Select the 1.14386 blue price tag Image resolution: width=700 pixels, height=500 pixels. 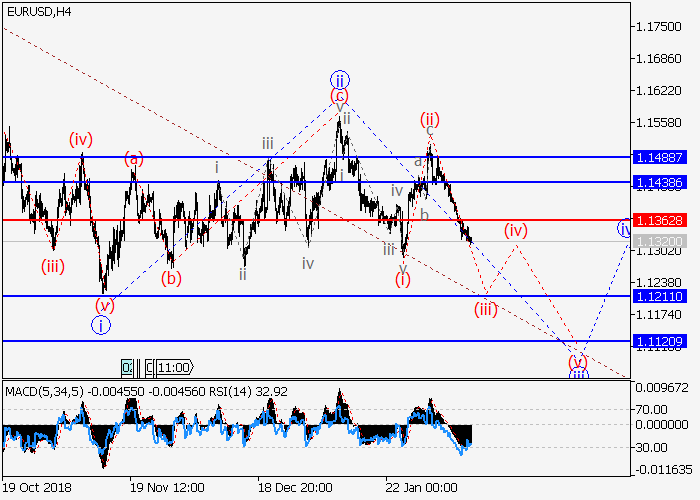[659, 182]
